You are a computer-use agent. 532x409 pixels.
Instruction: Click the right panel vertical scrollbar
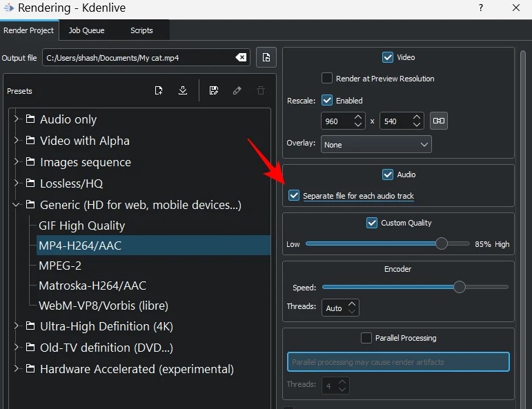(523, 229)
